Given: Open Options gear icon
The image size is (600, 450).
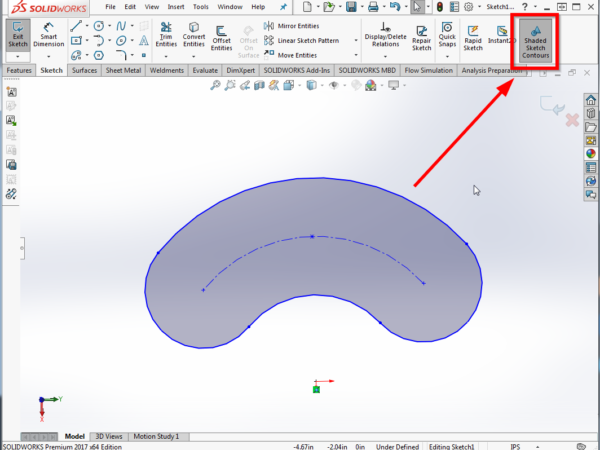Looking at the screenshot, I should (468, 7).
